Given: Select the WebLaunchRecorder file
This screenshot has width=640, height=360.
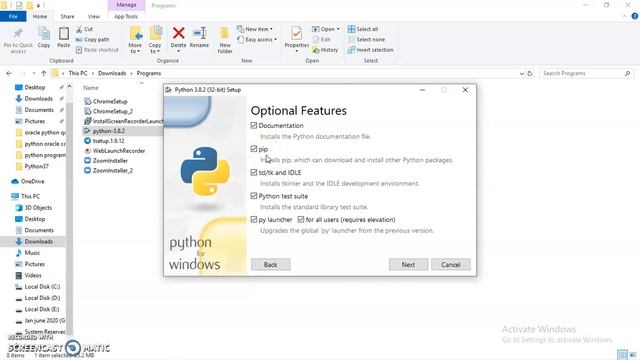Looking at the screenshot, I should 114,151.
